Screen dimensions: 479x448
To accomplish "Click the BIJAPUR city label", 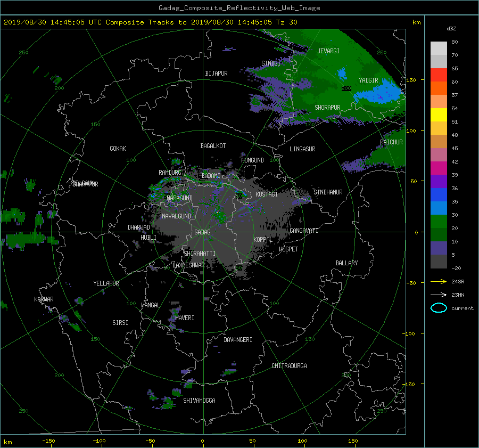I will coord(216,74).
